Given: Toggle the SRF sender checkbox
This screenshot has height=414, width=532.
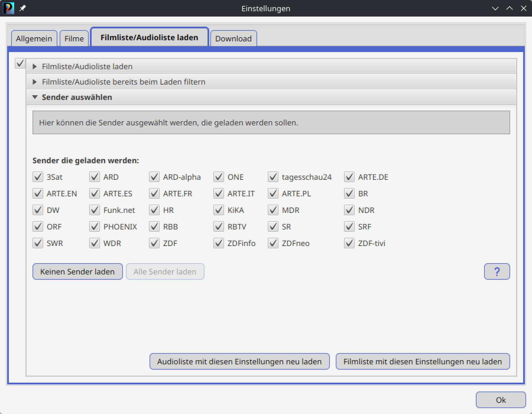Looking at the screenshot, I should click(349, 227).
